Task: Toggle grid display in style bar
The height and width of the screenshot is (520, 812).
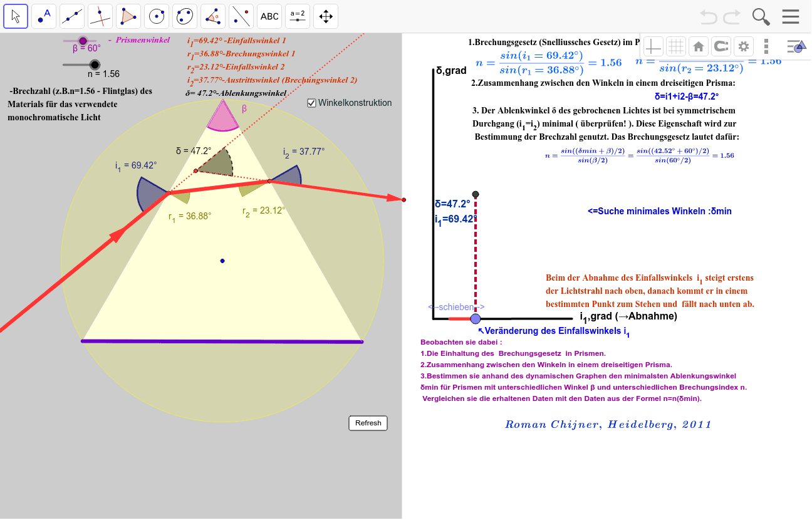Action: click(x=675, y=46)
